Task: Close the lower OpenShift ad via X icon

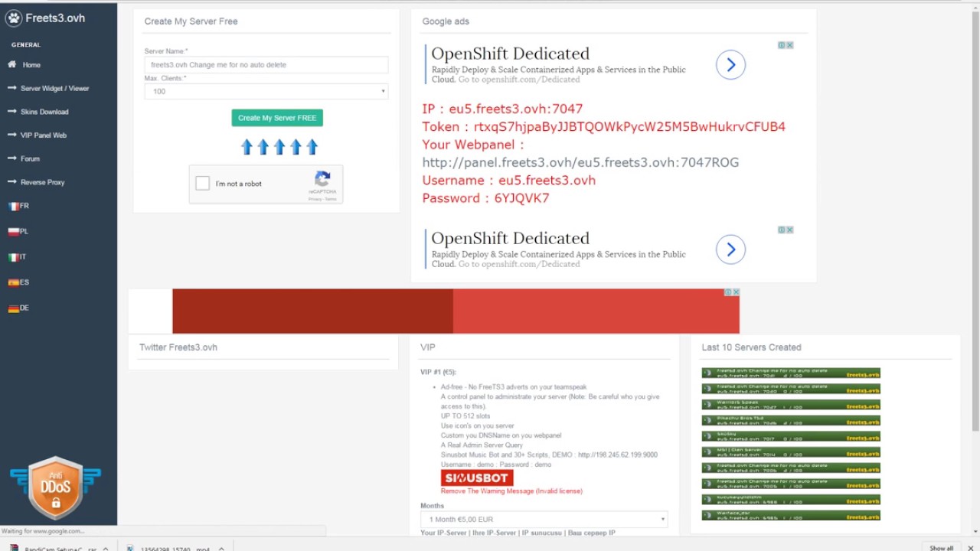Action: point(789,230)
